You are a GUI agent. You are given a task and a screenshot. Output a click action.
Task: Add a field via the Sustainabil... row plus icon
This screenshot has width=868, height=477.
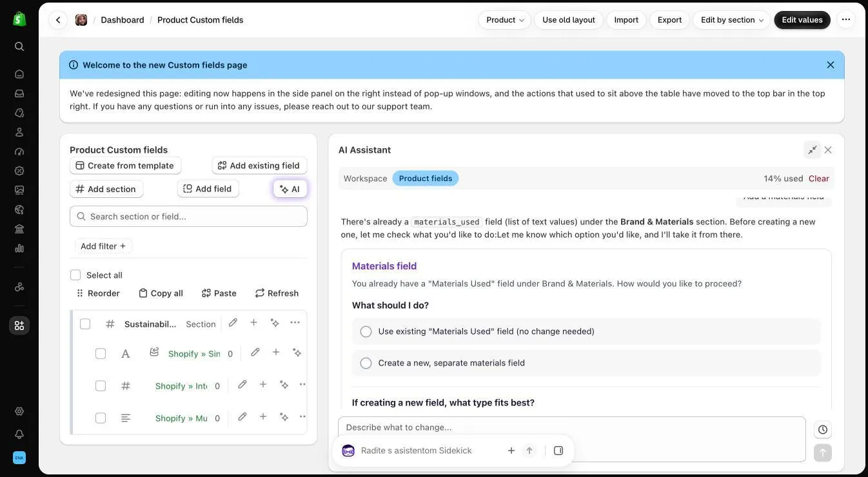click(x=253, y=322)
